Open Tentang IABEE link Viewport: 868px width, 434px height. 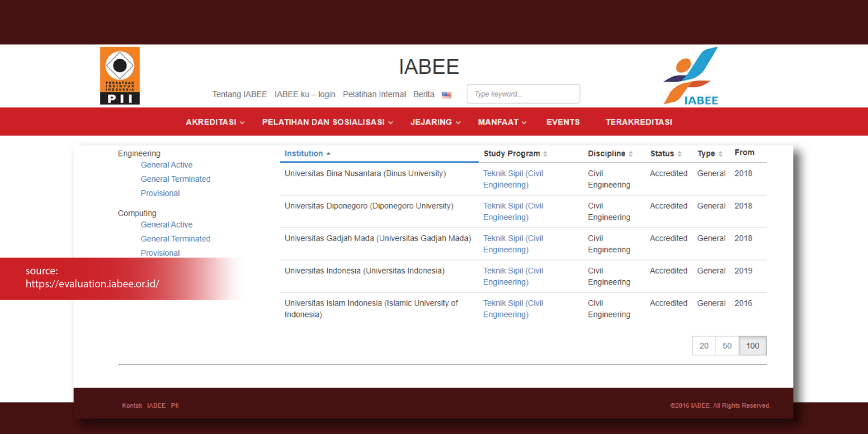(240, 94)
